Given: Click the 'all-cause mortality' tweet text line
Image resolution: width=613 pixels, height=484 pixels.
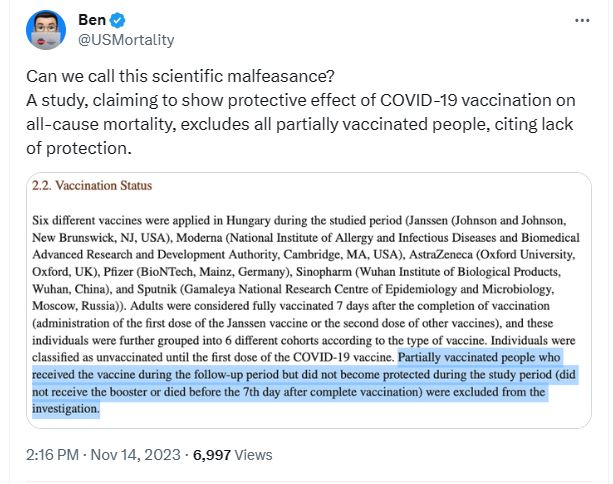Looking at the screenshot, I should 299,124.
